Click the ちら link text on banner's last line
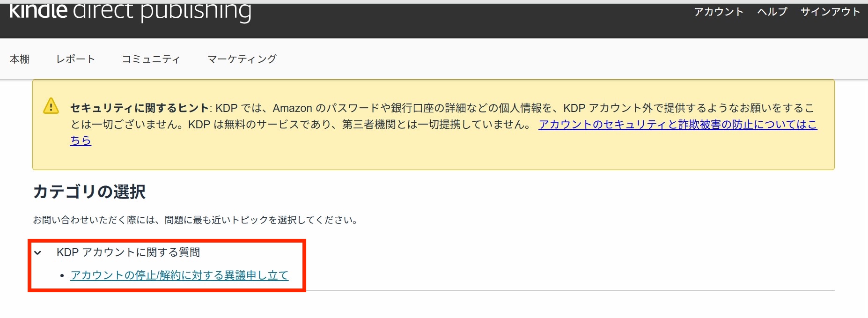Screen dimensions: 868x318 pos(81,141)
